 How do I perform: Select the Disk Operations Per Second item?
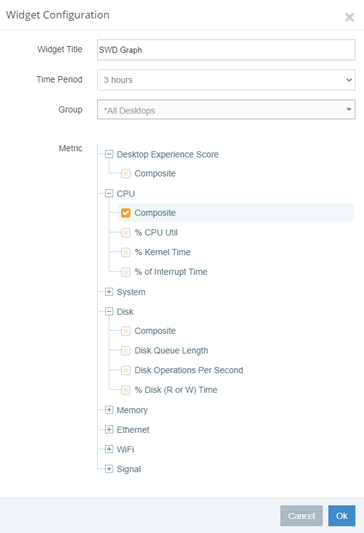coord(189,370)
